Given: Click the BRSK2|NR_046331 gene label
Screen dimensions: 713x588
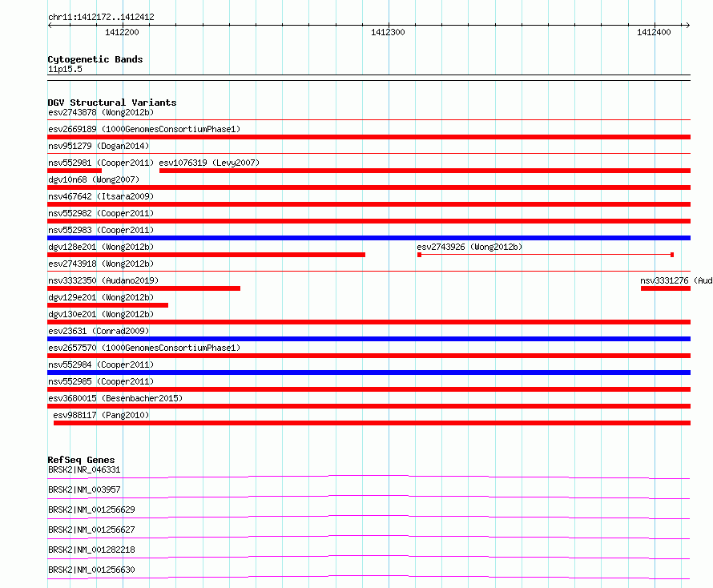Looking at the screenshot, I should [x=84, y=469].
